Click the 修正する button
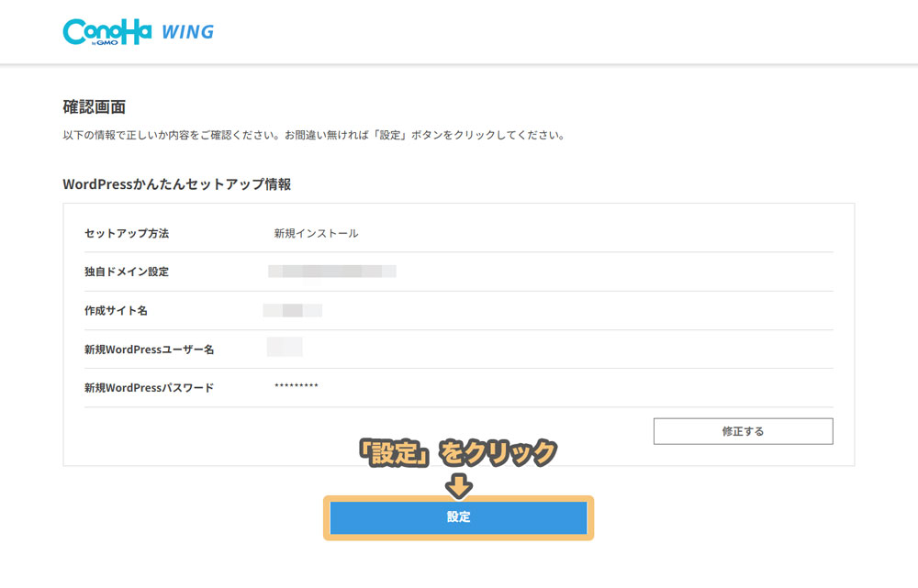Image resolution: width=918 pixels, height=588 pixels. pos(743,431)
